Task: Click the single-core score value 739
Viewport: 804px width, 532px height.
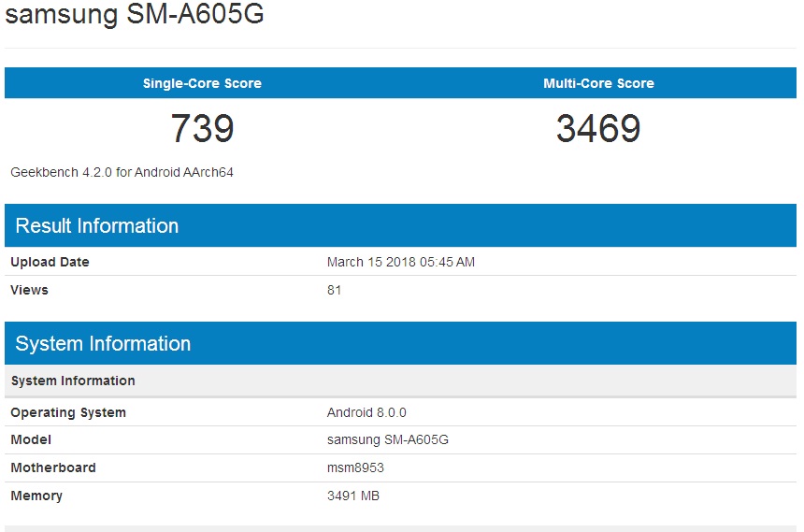Action: coord(202,129)
